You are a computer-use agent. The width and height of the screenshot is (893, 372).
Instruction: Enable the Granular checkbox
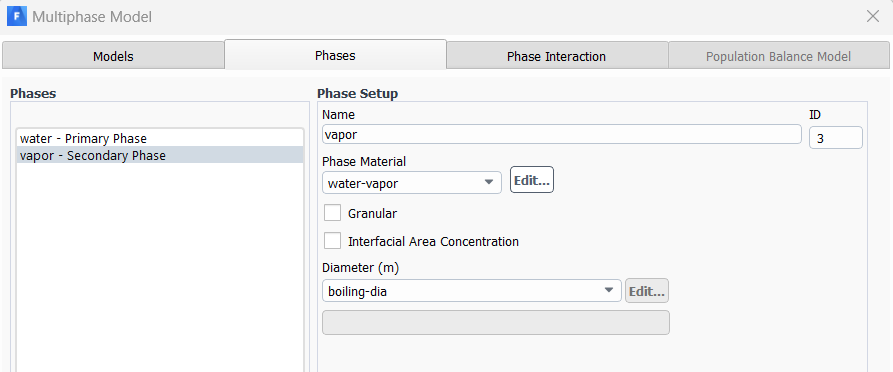click(332, 214)
